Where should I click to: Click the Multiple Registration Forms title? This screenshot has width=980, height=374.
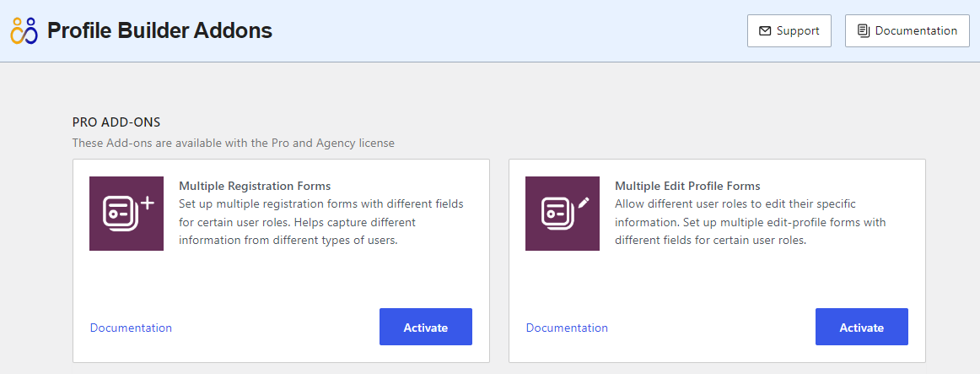tap(255, 186)
